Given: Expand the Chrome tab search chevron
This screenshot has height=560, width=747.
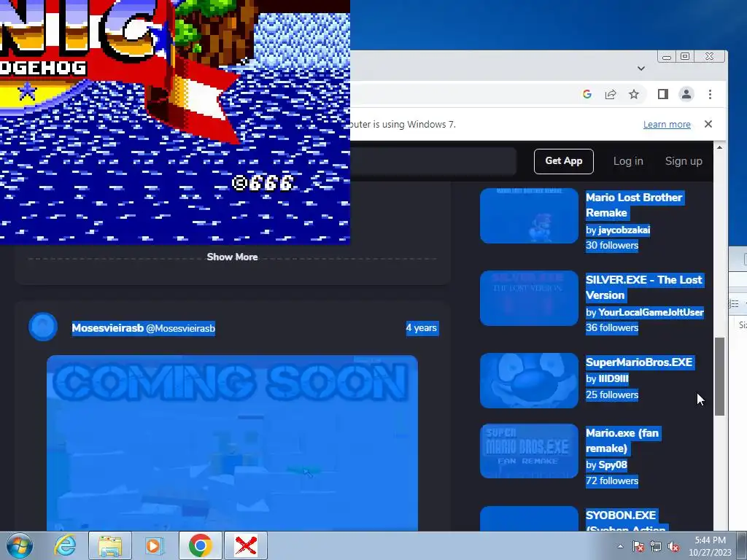Looking at the screenshot, I should point(641,69).
